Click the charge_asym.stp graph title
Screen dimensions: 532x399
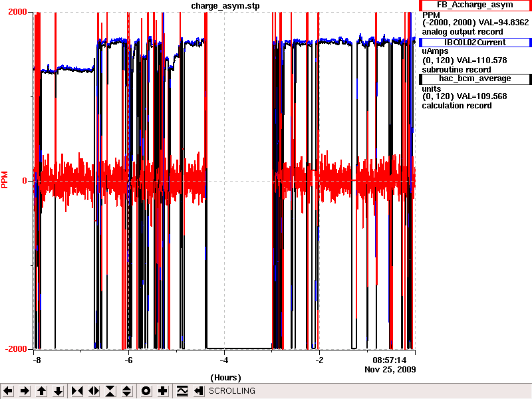tap(225, 6)
